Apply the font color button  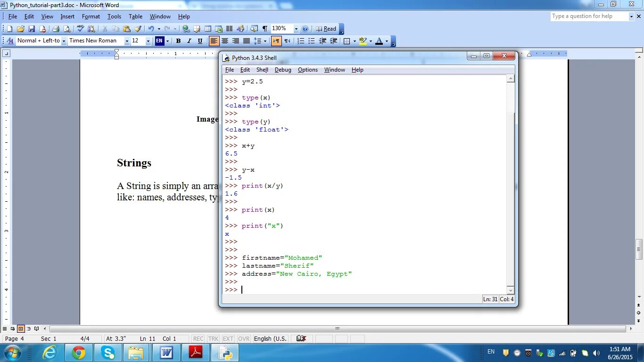click(380, 41)
